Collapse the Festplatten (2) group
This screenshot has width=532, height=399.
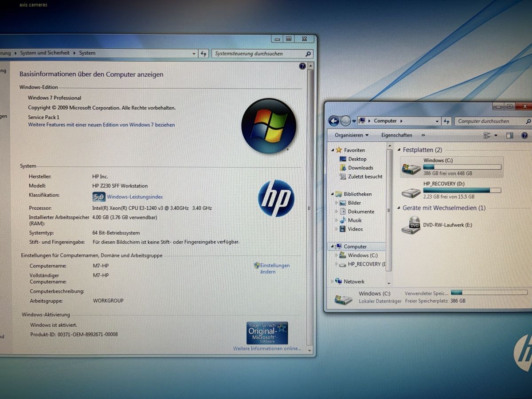399,150
